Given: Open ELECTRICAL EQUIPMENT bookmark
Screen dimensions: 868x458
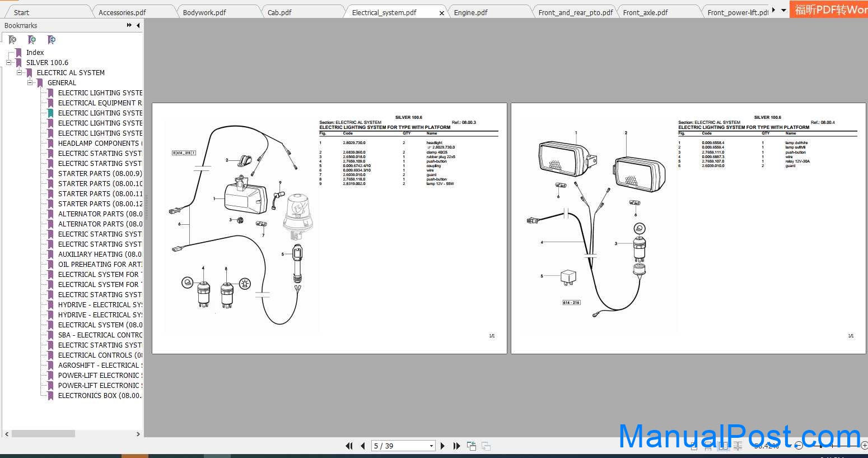Looking at the screenshot, I should (x=100, y=103).
